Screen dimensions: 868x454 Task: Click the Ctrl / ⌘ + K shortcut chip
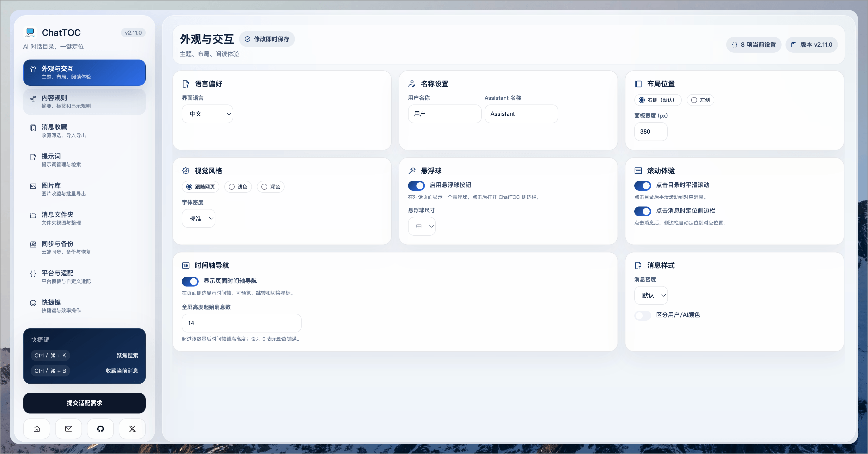click(51, 356)
